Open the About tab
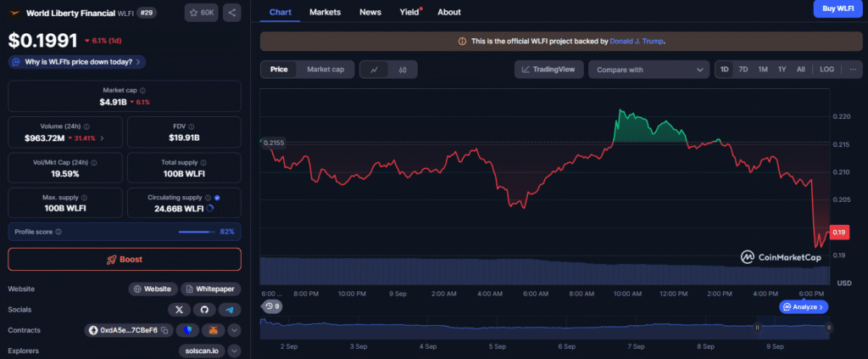 click(x=449, y=12)
